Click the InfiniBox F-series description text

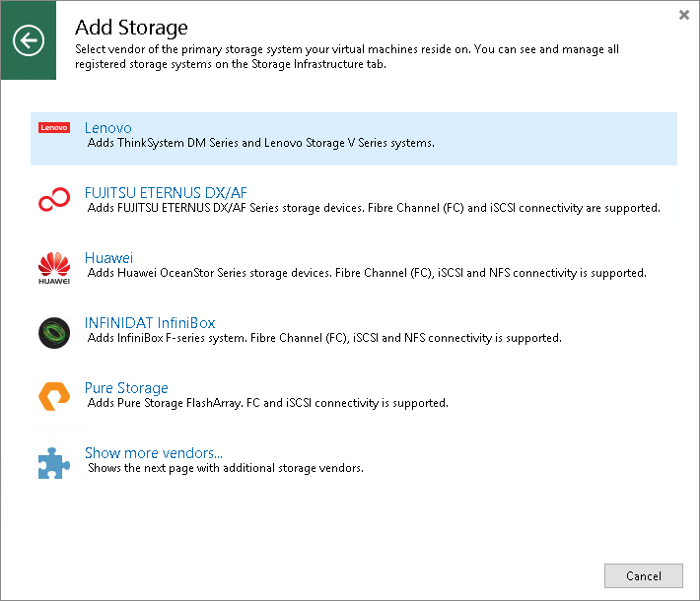point(324,337)
